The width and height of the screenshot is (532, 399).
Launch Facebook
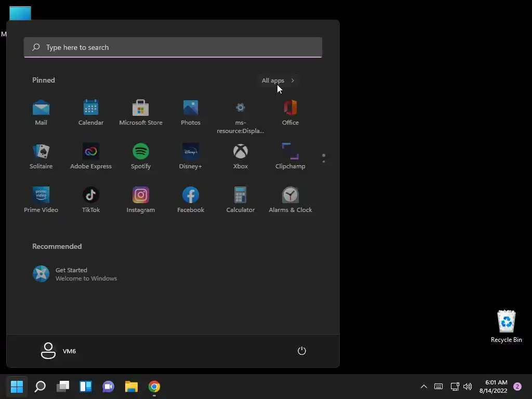click(190, 200)
